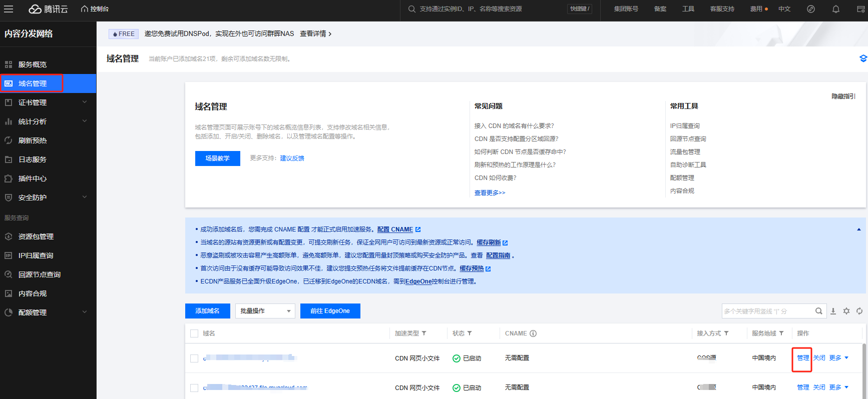Open the hamburger navigation menu

9,9
